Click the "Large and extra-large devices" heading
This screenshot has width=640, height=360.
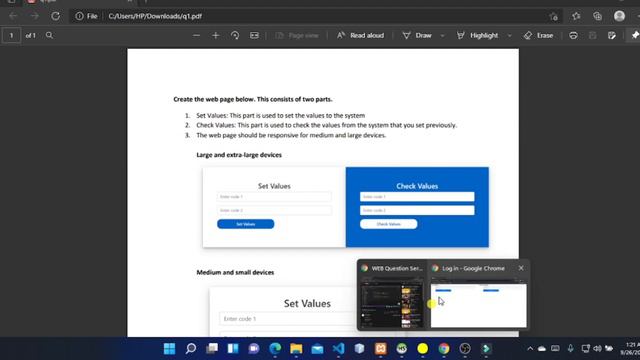(x=239, y=155)
